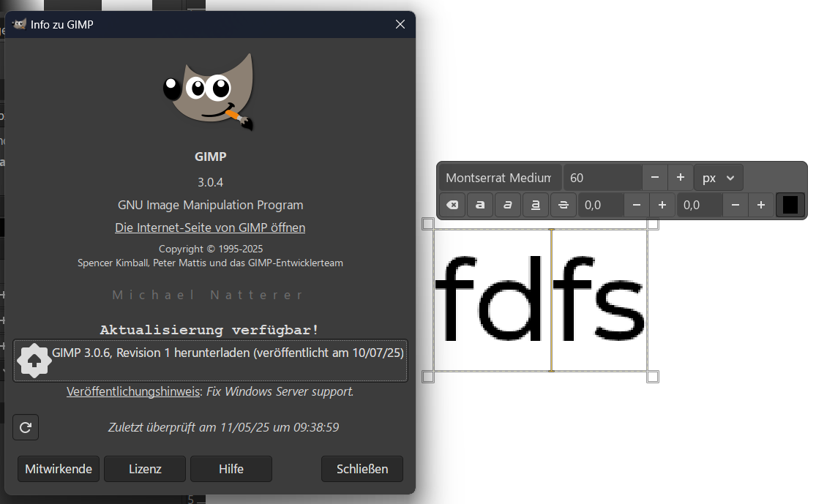Click the Lizenz button

tap(145, 469)
